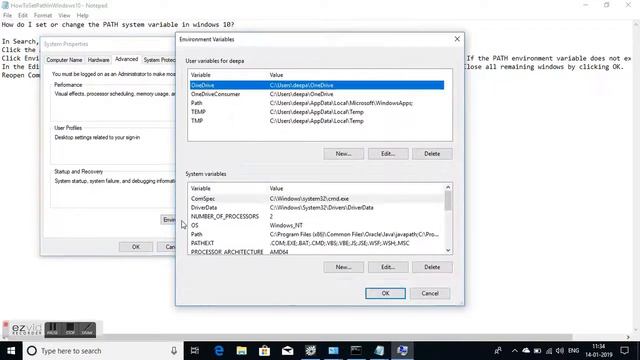Switch to Hardware tab in System Properties
Screen dimensions: 640x360
point(98,60)
